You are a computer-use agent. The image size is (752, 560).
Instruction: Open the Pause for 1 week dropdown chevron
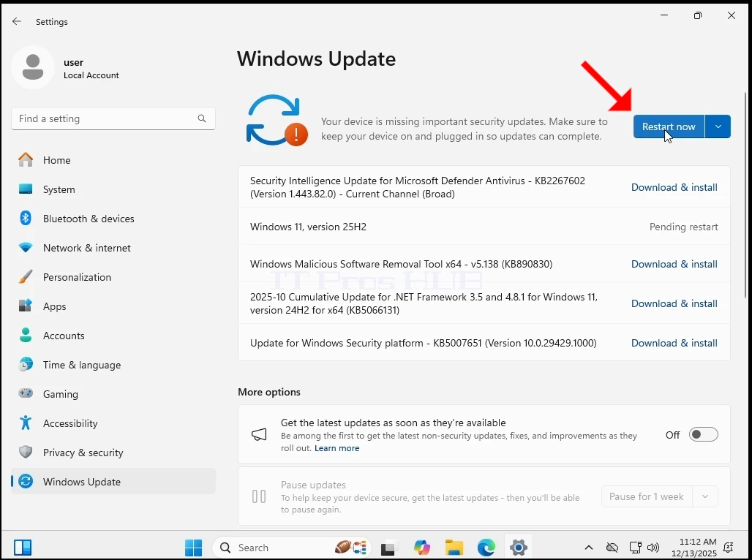pyautogui.click(x=705, y=496)
